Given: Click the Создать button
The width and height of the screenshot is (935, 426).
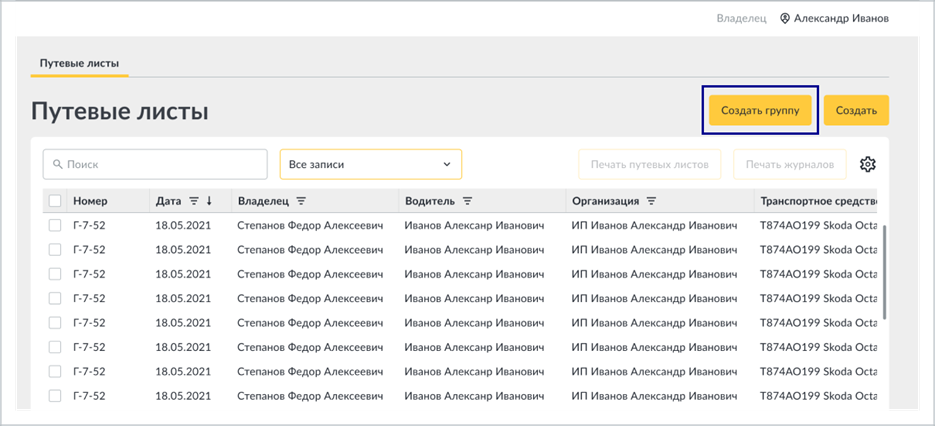Looking at the screenshot, I should coord(856,110).
